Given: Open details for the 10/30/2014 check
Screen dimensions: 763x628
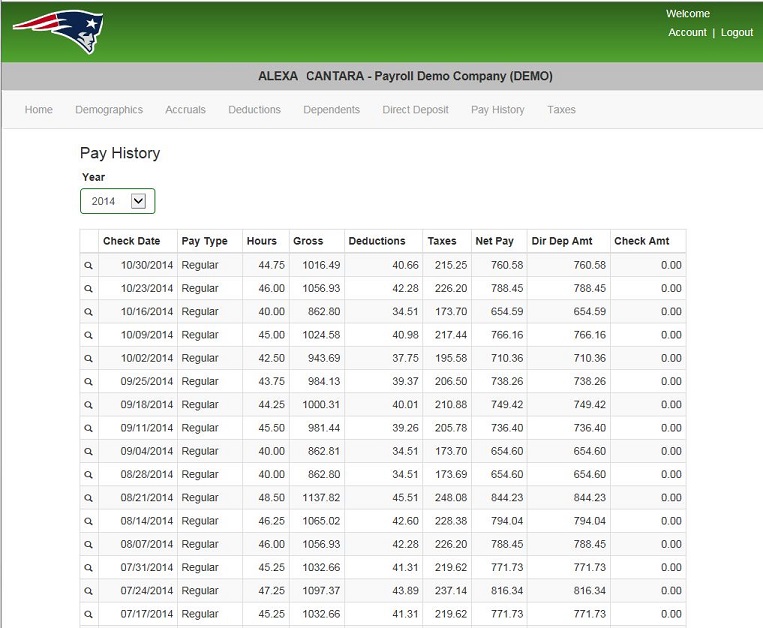Looking at the screenshot, I should click(x=89, y=265).
